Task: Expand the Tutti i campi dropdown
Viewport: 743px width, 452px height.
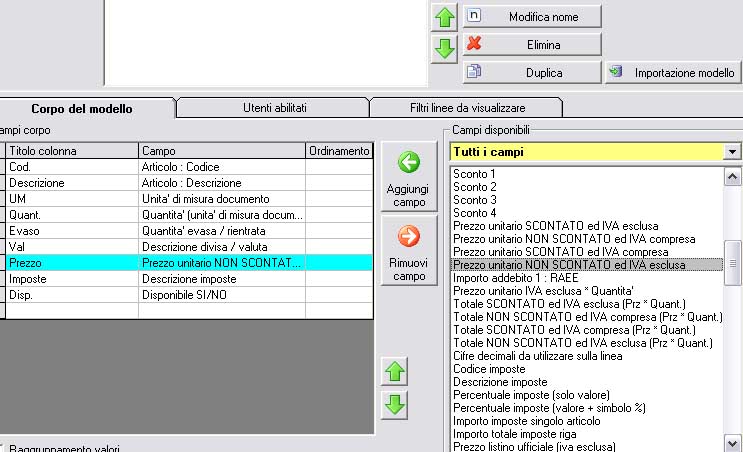Action: tap(732, 152)
